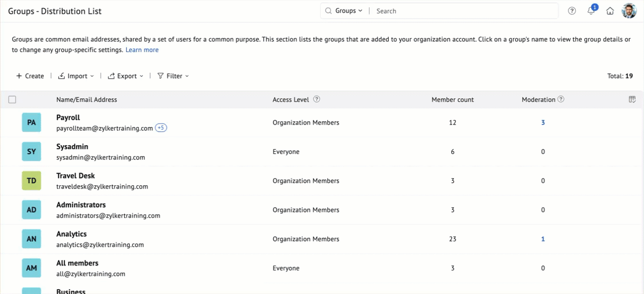Click Access Level info help icon
This screenshot has height=294, width=644.
point(316,99)
